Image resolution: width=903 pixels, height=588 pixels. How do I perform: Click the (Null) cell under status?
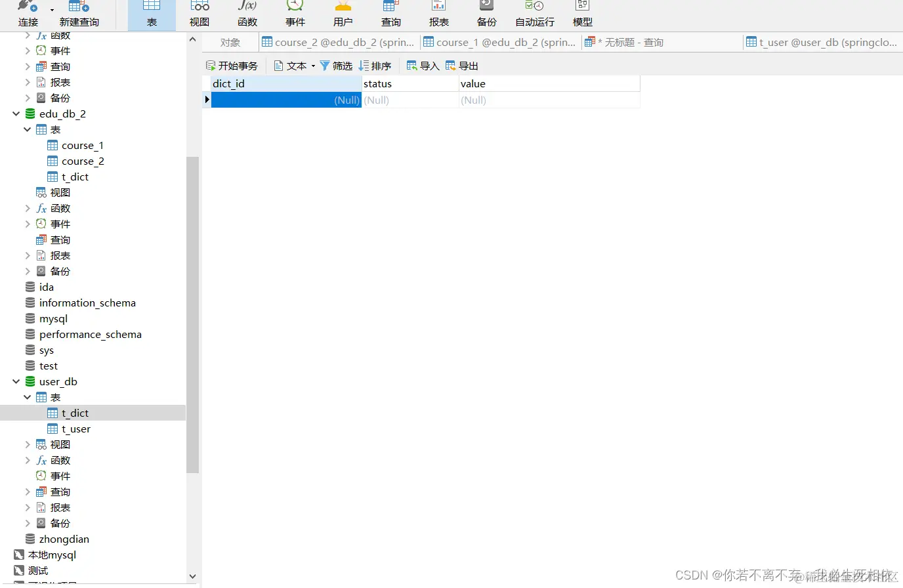click(410, 100)
